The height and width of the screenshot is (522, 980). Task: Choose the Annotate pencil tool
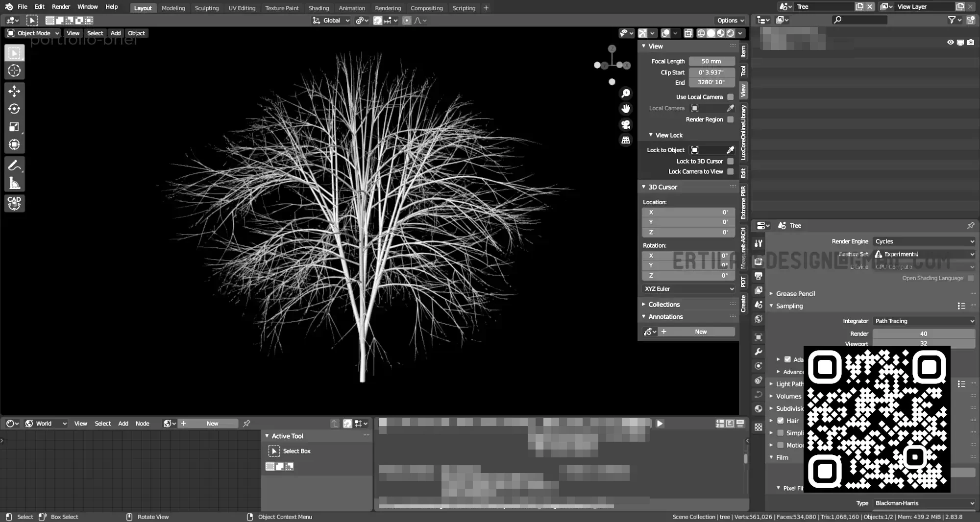click(x=14, y=166)
